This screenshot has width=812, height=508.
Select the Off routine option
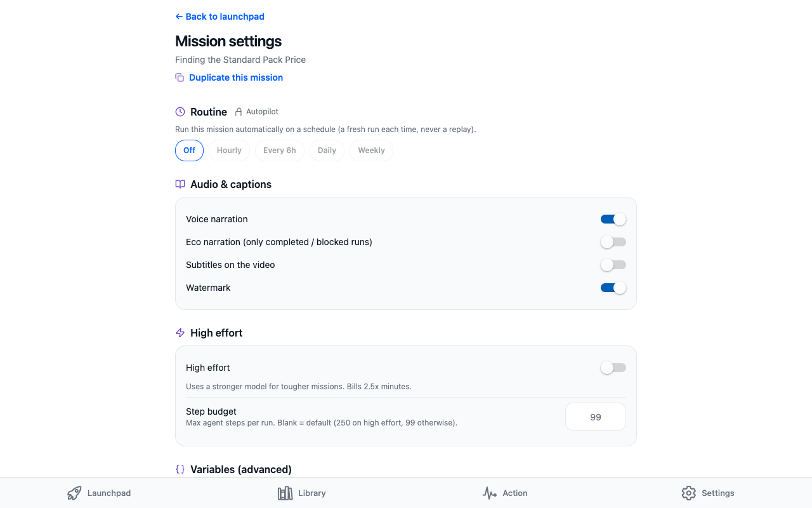[189, 150]
